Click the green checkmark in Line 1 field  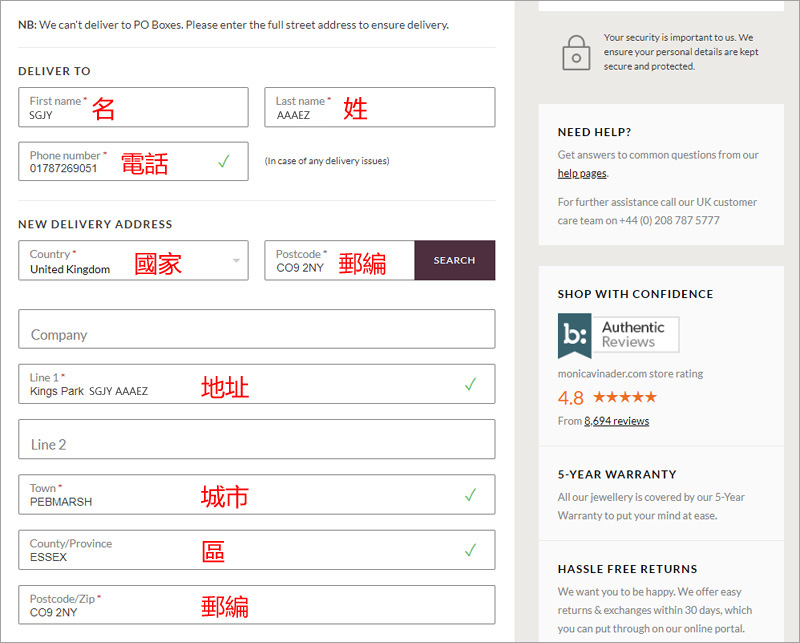(x=470, y=384)
